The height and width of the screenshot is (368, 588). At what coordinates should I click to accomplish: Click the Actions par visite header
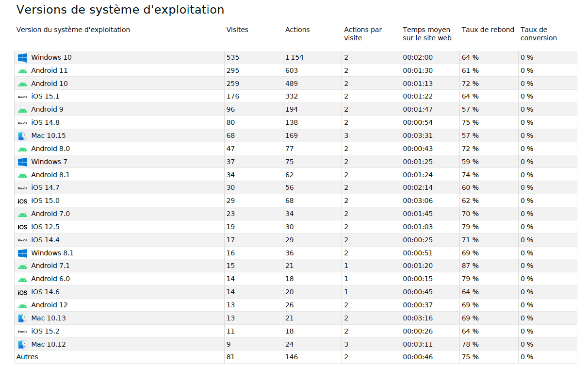363,33
